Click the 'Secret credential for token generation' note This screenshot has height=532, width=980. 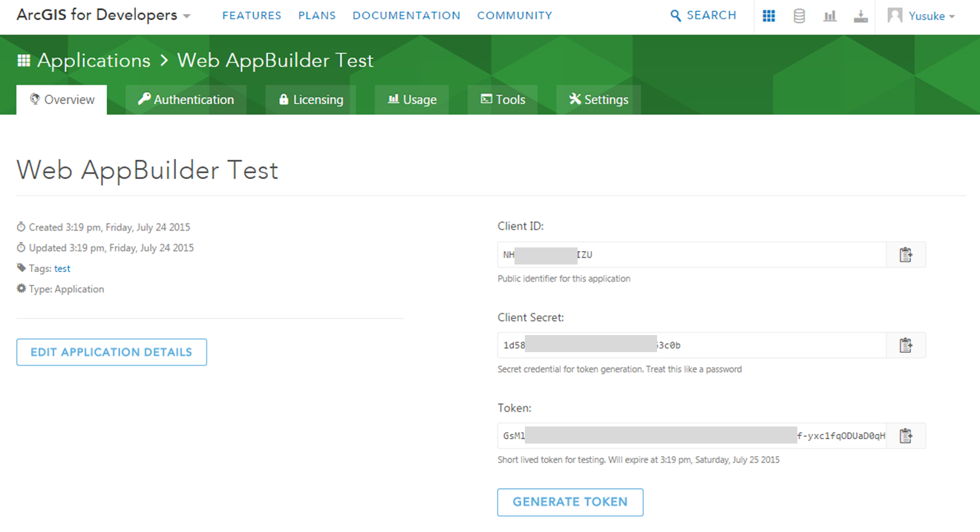point(619,369)
